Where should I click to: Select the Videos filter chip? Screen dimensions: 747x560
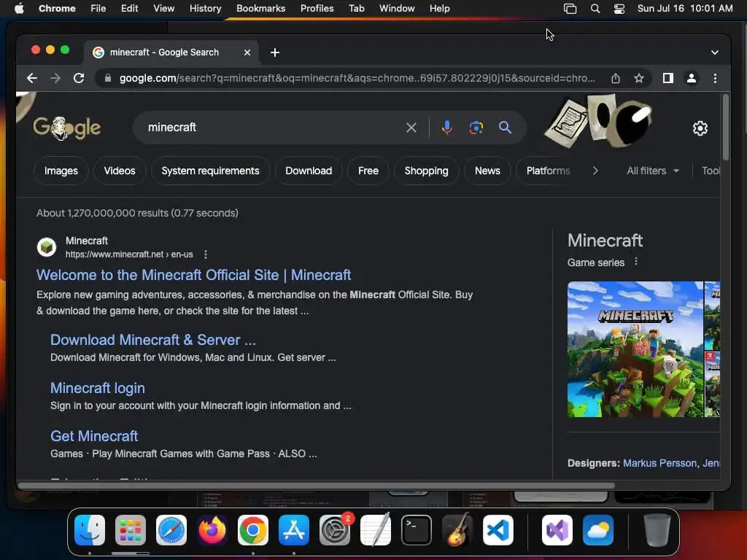pos(120,171)
